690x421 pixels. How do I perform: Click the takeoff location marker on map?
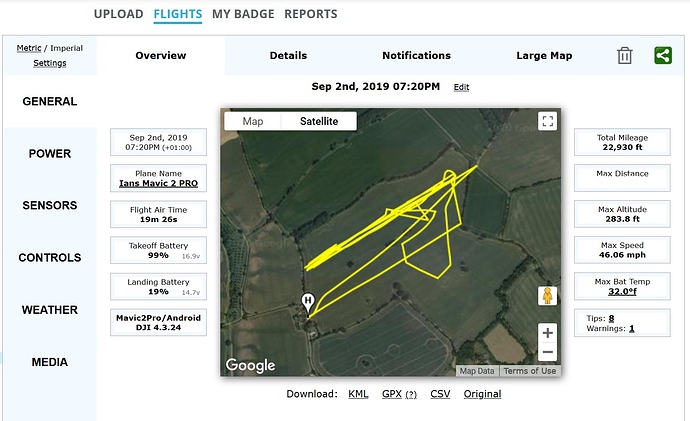309,299
